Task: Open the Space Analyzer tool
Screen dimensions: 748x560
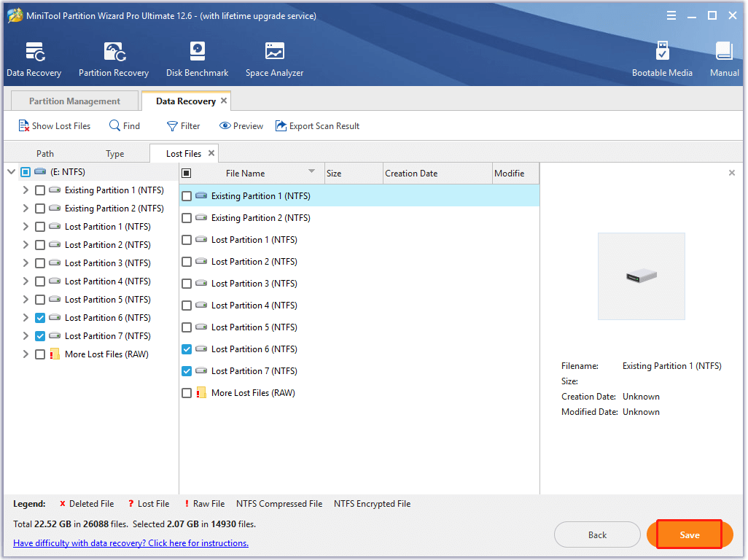Action: (274, 51)
